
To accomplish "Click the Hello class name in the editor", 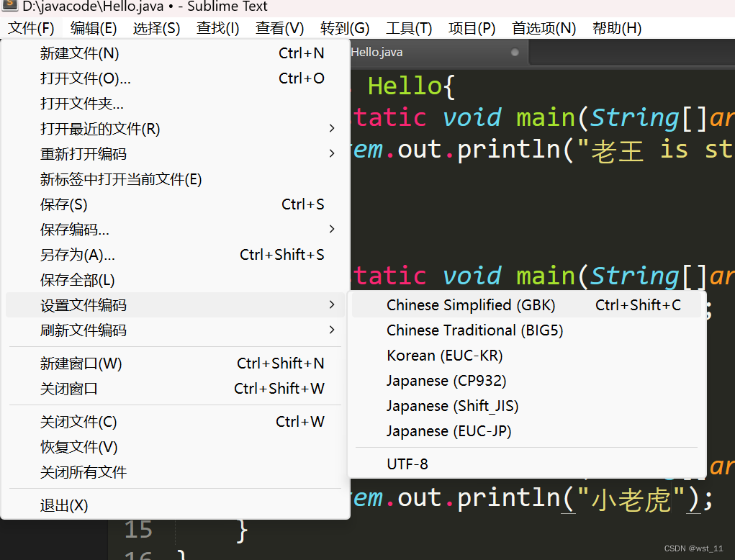I will pos(405,86).
